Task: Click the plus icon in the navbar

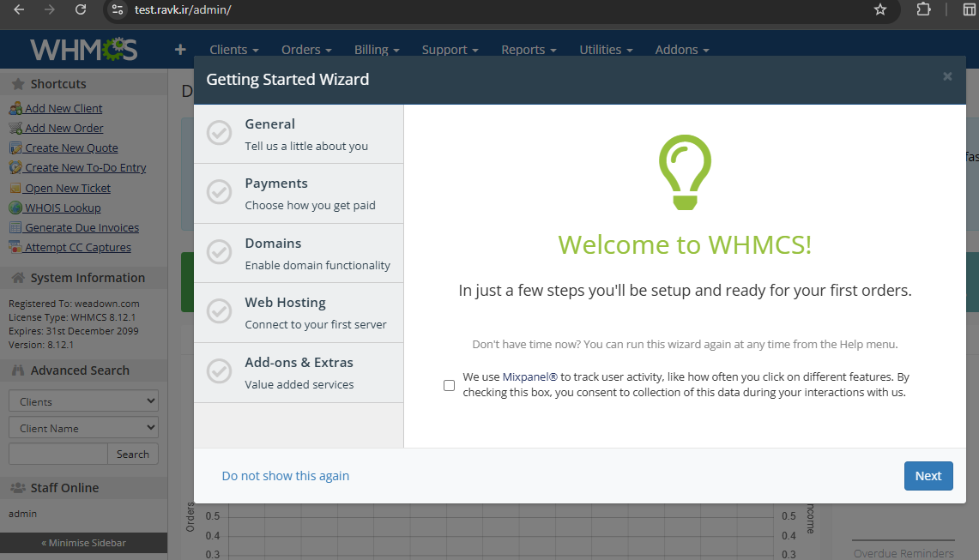Action: (x=180, y=50)
